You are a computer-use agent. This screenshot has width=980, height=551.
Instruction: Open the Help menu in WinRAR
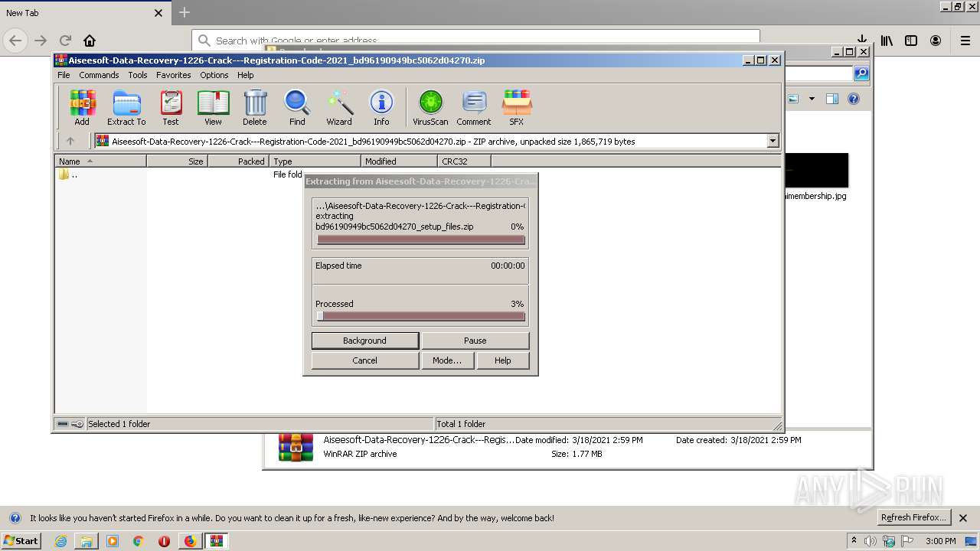[245, 75]
